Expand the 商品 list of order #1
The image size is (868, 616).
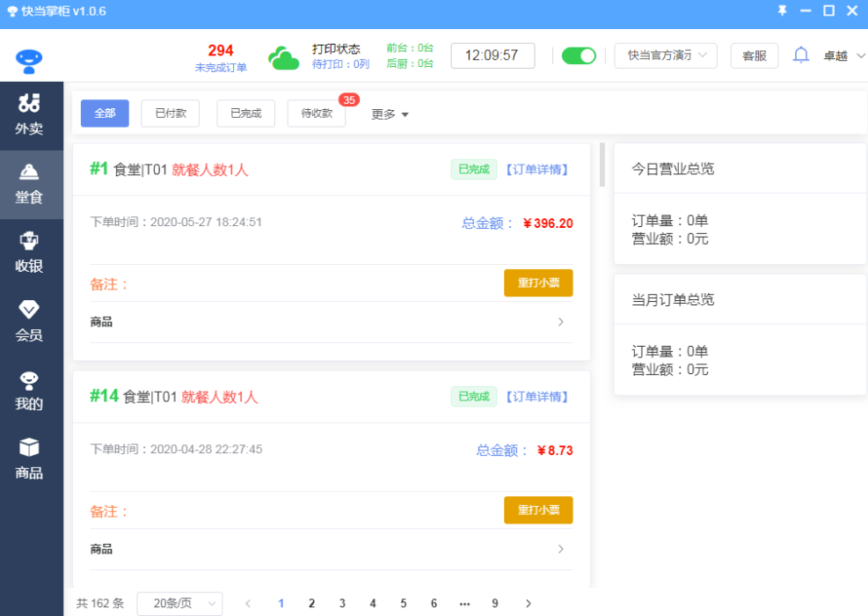(560, 322)
